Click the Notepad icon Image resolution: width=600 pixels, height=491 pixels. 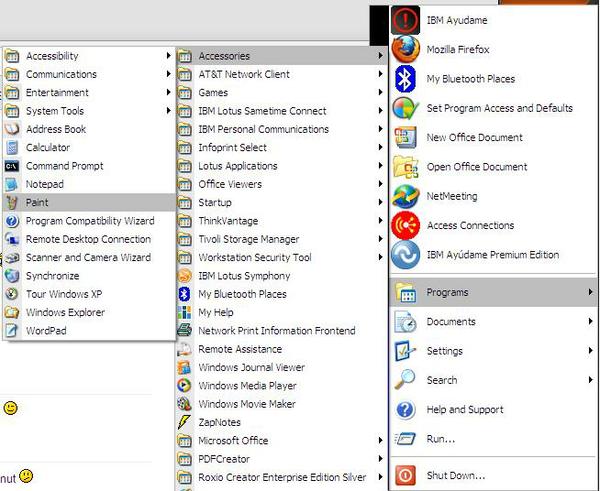[12, 184]
